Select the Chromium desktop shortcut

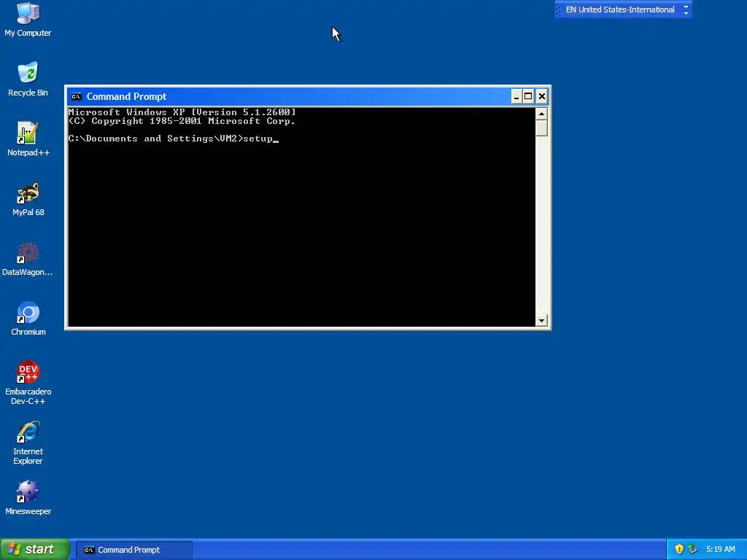(28, 319)
